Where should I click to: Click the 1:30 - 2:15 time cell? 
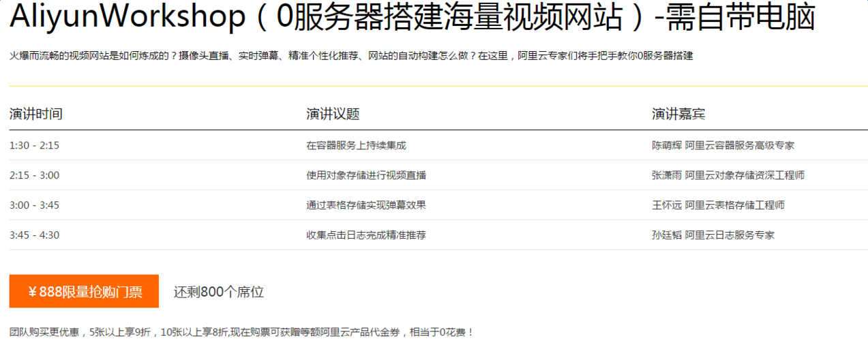coord(34,145)
